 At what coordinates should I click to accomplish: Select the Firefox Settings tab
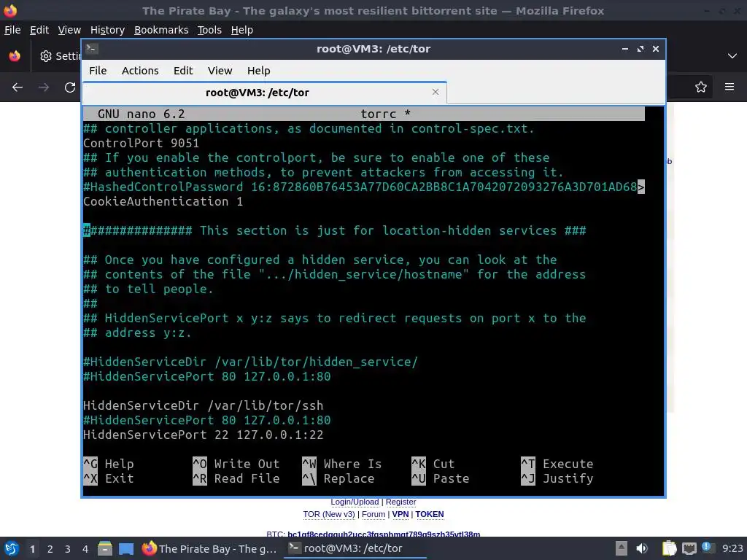(59, 56)
